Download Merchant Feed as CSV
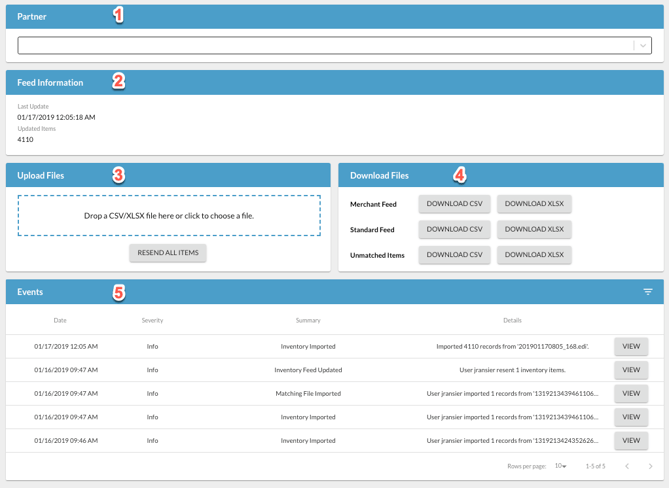Viewport: 669px width, 488px height. (x=454, y=204)
